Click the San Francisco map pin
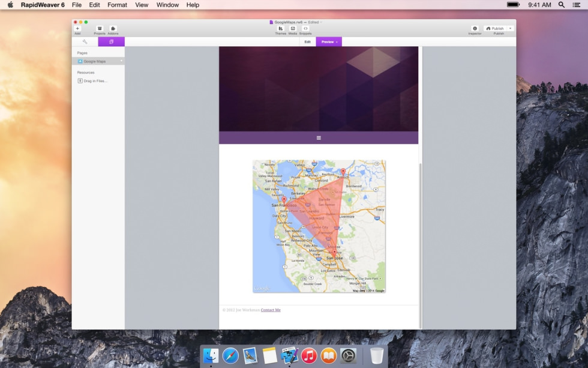588x368 pixels. coord(284,201)
